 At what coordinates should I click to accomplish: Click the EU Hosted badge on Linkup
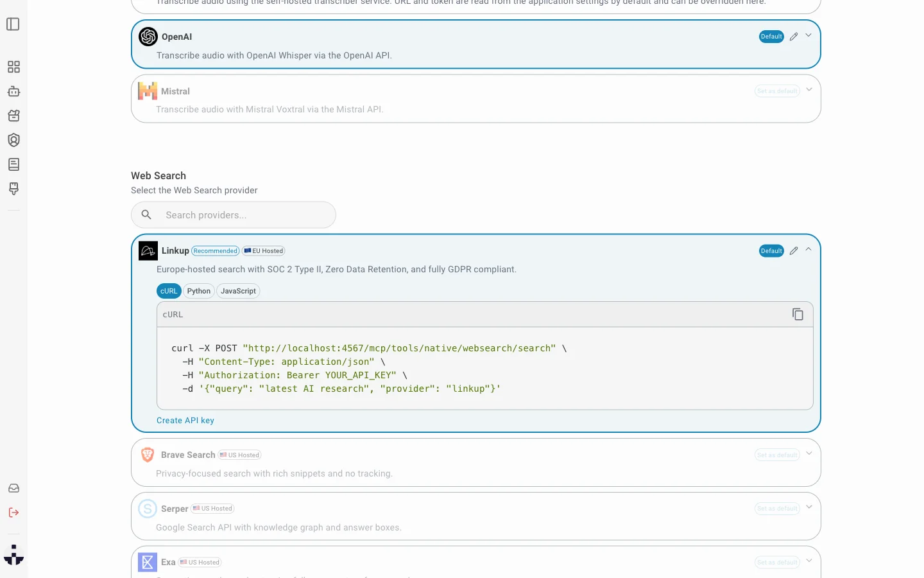coord(264,251)
